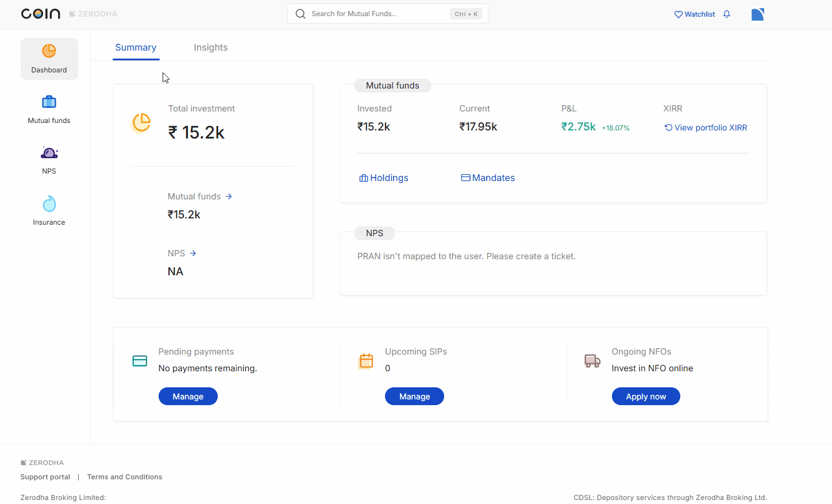
Task: Click the Upcoming SIPs calendar icon
Action: (x=366, y=361)
